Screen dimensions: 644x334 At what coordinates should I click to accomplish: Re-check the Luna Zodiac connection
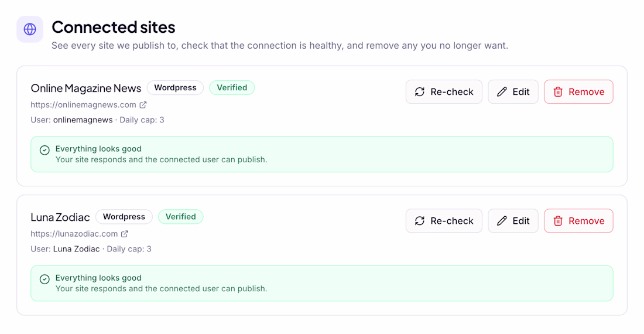coord(444,220)
